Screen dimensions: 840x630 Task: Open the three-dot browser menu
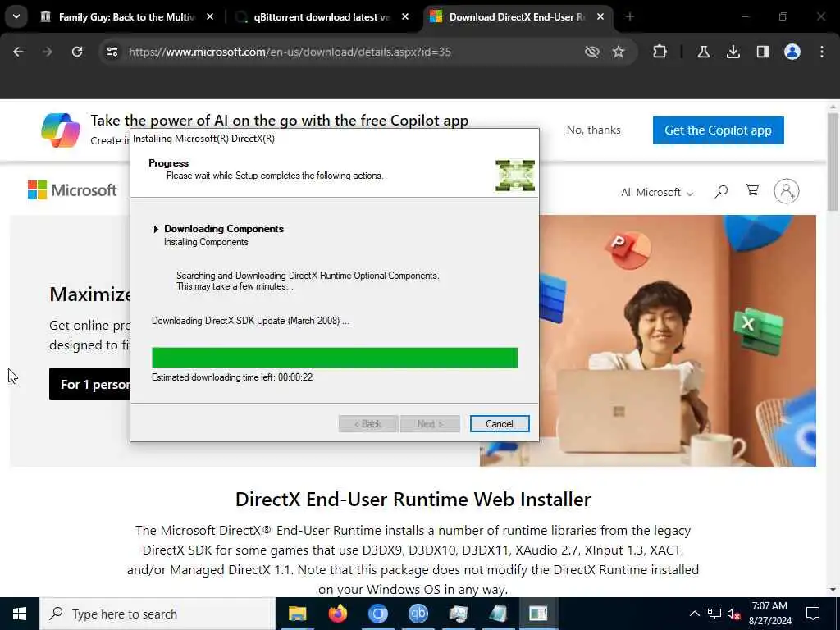(x=822, y=52)
